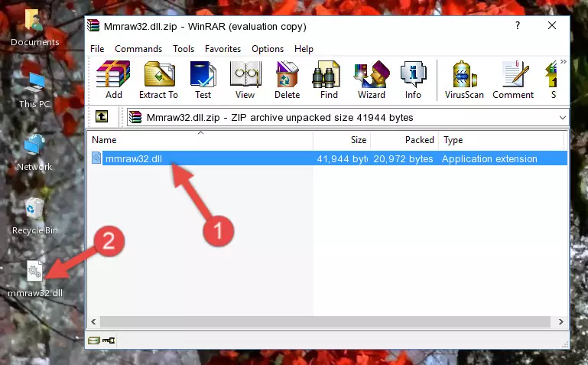
Task: Click the WinRAR title bar help button
Action: 518,25
